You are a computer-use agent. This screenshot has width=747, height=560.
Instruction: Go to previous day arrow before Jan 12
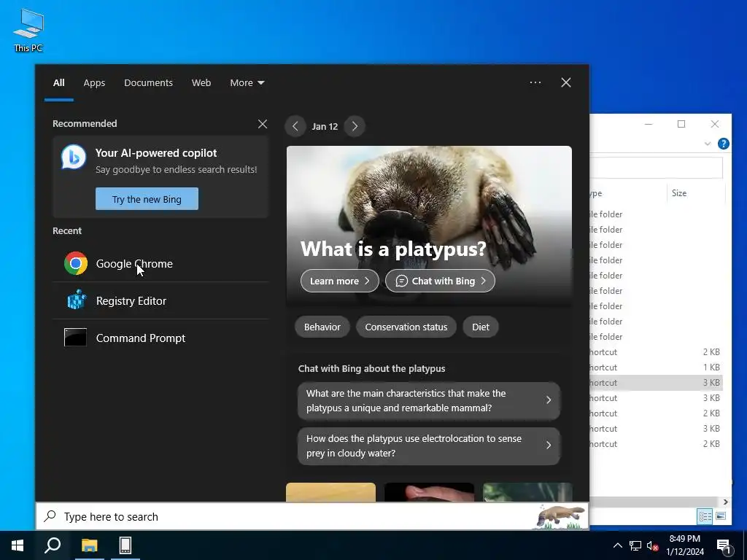pos(295,126)
